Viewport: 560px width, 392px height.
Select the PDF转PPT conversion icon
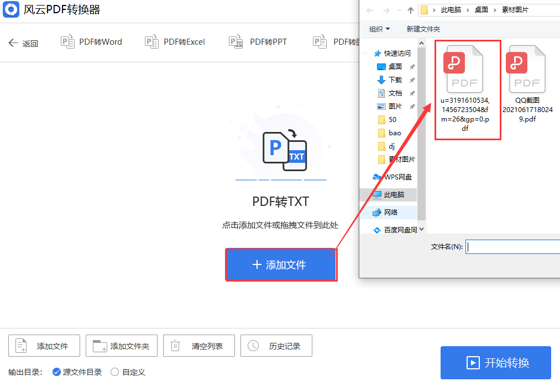pos(235,41)
